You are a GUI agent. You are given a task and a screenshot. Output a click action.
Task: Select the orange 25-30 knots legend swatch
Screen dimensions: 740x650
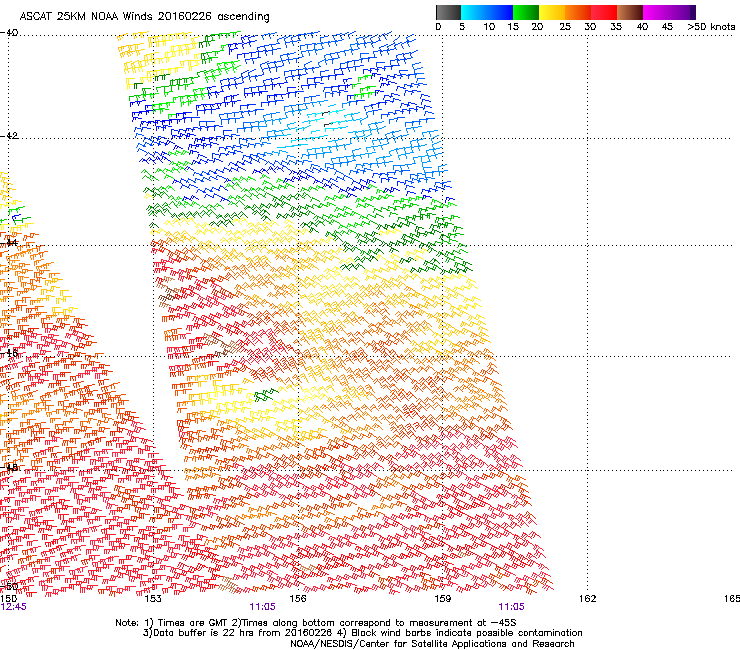[x=578, y=12]
